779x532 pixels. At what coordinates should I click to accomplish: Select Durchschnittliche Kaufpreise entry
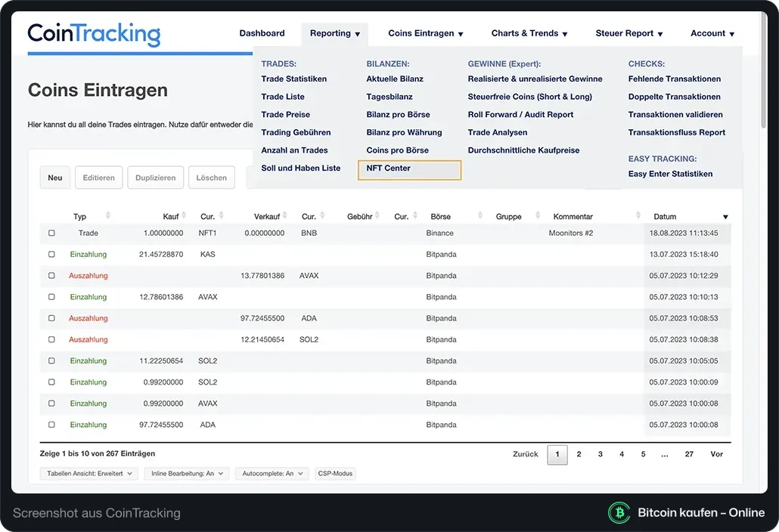pyautogui.click(x=523, y=150)
